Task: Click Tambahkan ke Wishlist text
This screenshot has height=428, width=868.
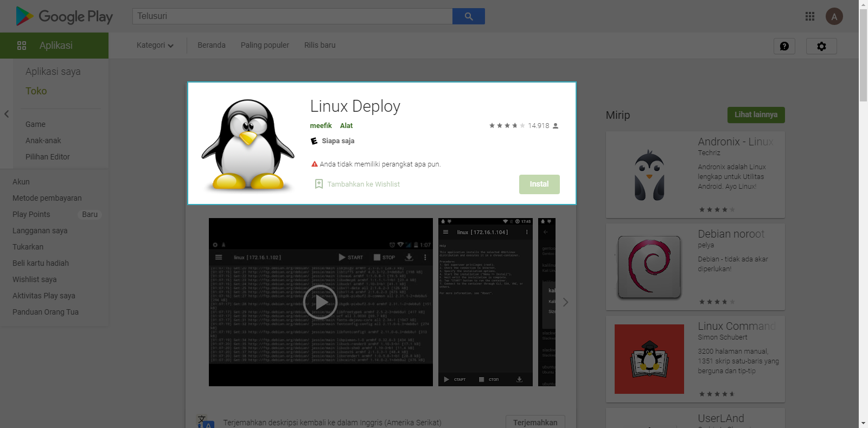Action: coord(363,184)
